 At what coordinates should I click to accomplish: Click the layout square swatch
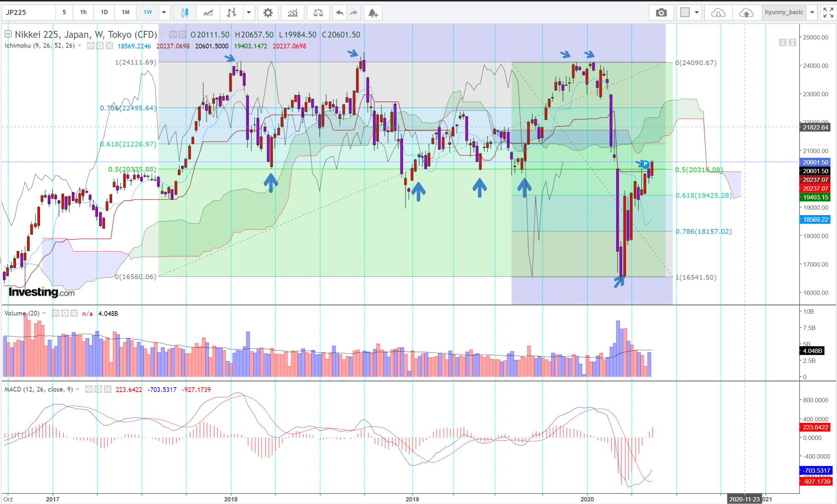(x=685, y=12)
